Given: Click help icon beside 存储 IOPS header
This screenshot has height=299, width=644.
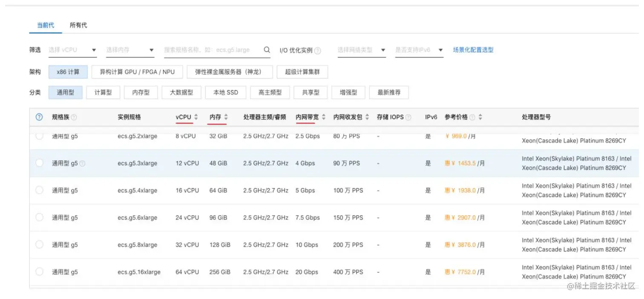Looking at the screenshot, I should pyautogui.click(x=408, y=117).
